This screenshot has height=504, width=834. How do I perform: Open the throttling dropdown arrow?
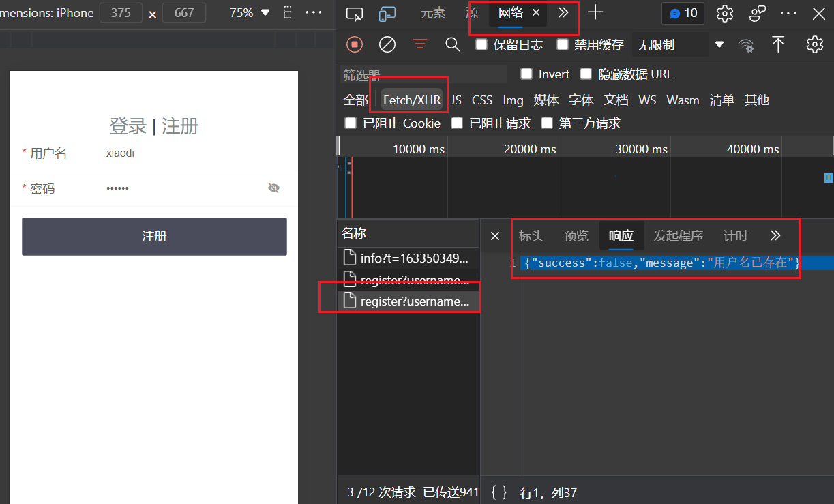[719, 45]
